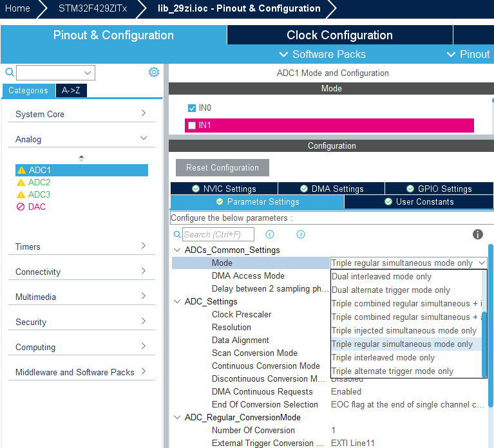Image resolution: width=494 pixels, height=448 pixels.
Task: Collapse the ADC_Settings group
Action: [x=177, y=302]
